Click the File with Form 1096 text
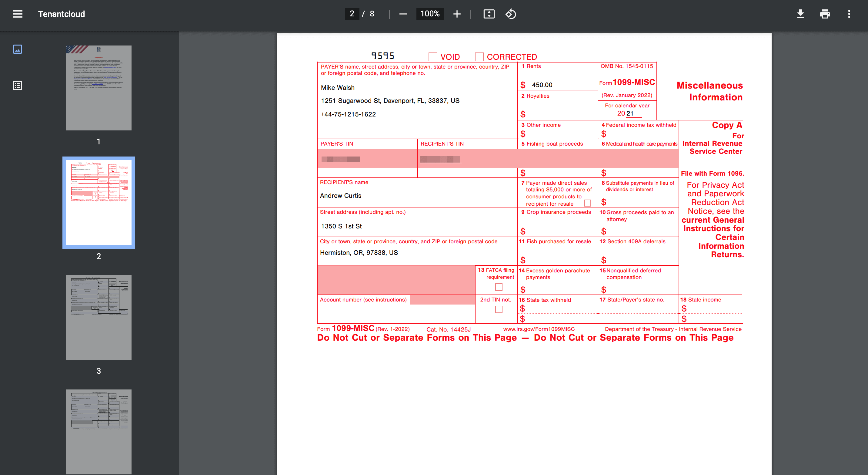The image size is (868, 475). tap(712, 173)
